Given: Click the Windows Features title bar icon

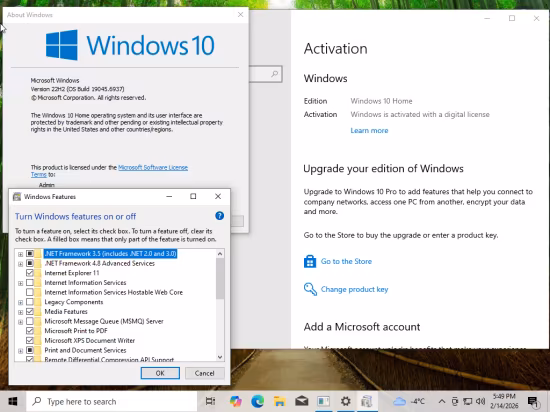Looking at the screenshot, I should click(17, 196).
